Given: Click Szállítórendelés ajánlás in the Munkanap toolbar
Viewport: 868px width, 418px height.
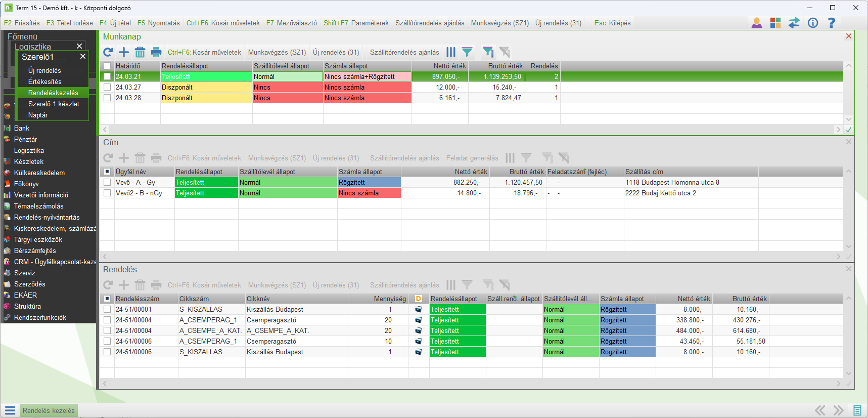Looking at the screenshot, I should 404,52.
